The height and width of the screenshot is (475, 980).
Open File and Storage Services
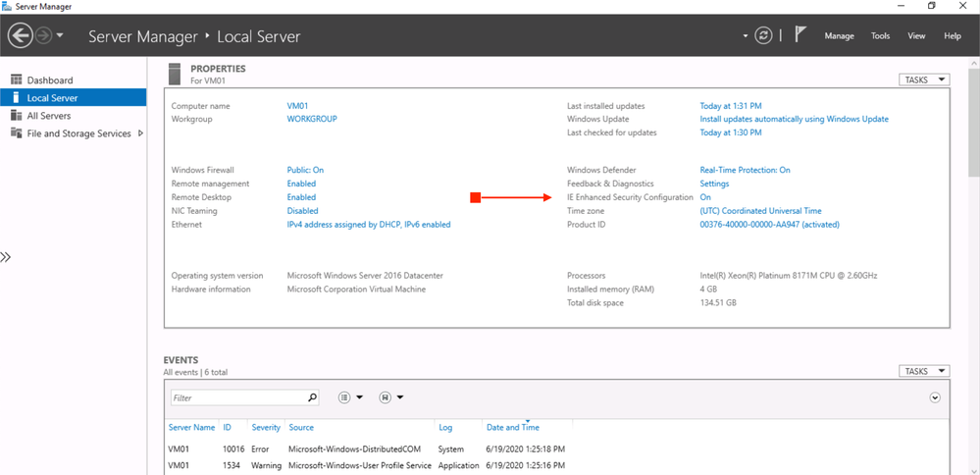pyautogui.click(x=78, y=133)
